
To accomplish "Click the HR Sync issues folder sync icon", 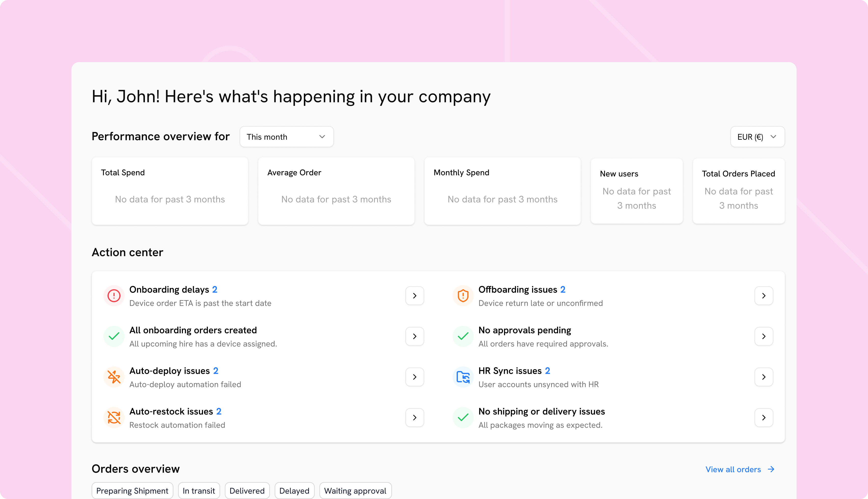I will point(463,377).
